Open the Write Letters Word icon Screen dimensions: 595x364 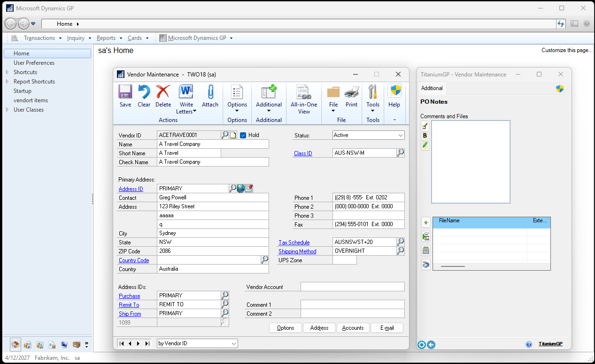[186, 92]
